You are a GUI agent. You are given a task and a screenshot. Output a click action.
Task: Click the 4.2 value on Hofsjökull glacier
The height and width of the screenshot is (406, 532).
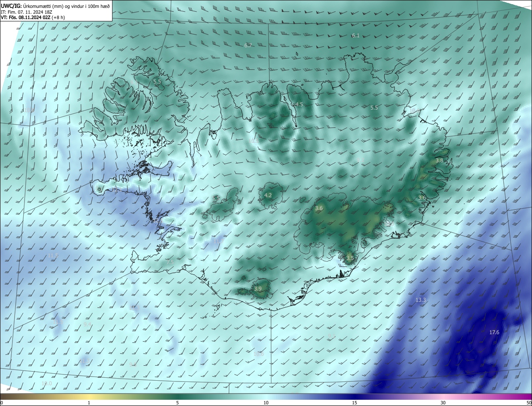(268, 196)
